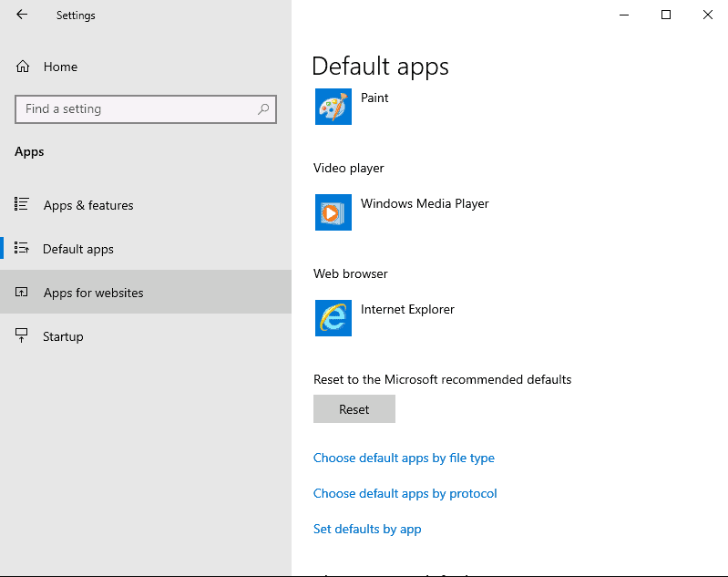Click the Default apps heading
This screenshot has height=577, width=728.
click(380, 67)
